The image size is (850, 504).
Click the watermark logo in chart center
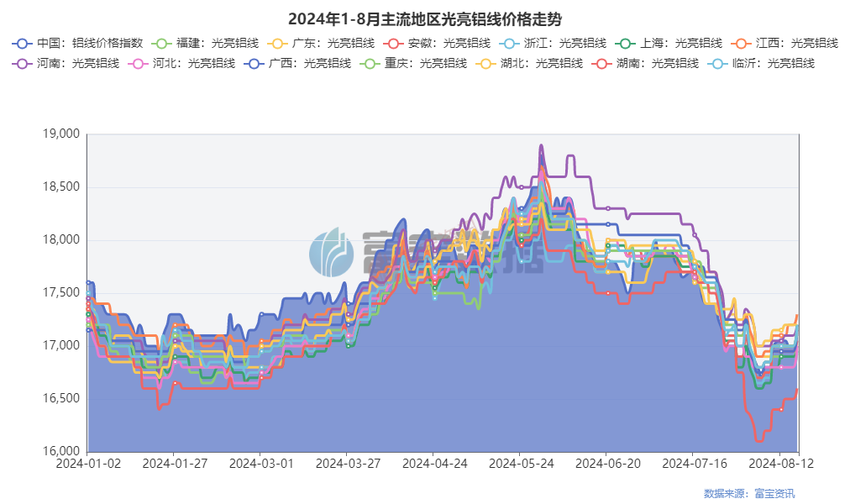[x=332, y=252]
